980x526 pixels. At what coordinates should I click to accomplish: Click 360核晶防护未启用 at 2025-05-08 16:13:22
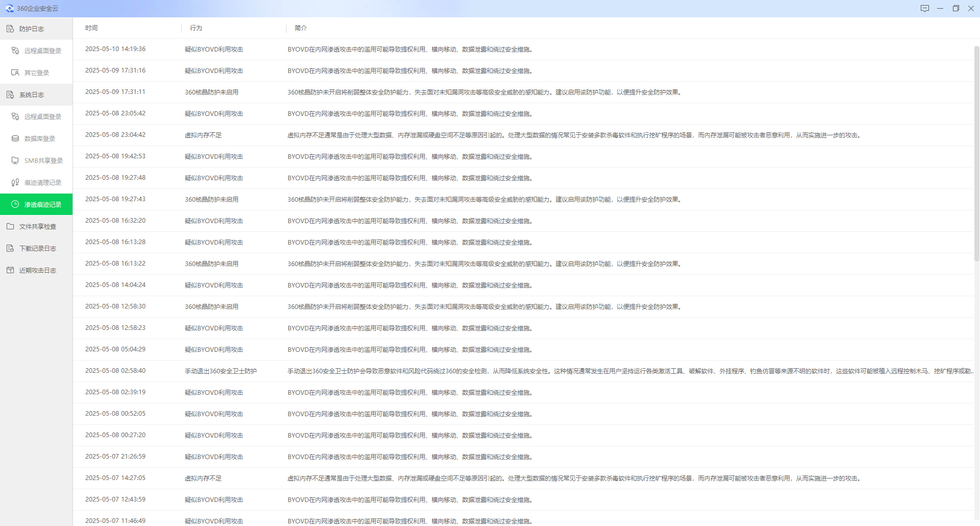(x=211, y=264)
